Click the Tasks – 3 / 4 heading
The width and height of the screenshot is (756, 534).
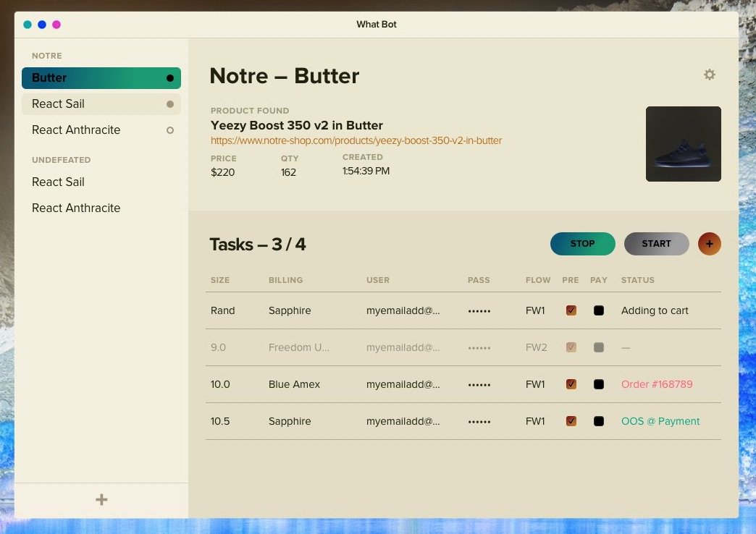[258, 245]
